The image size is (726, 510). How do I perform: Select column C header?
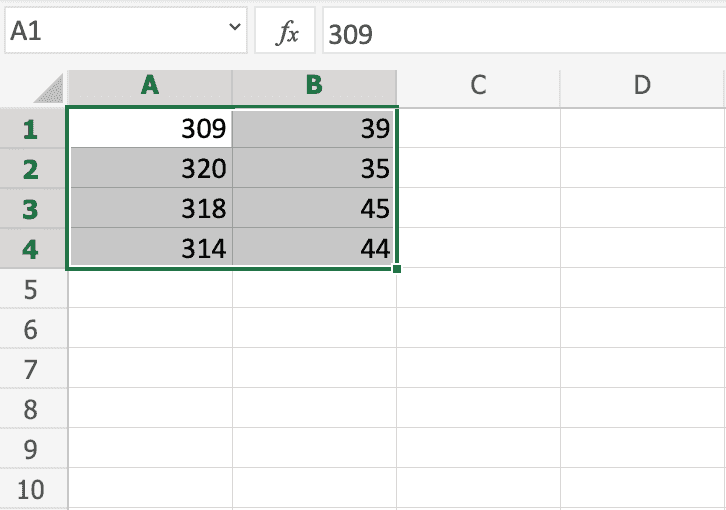[478, 86]
